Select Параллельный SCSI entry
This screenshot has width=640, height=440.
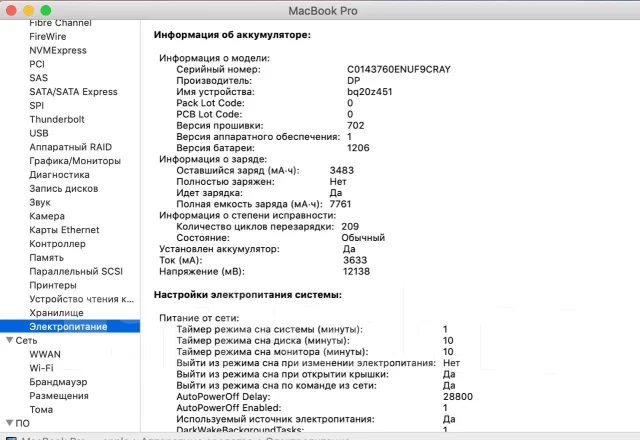76,271
